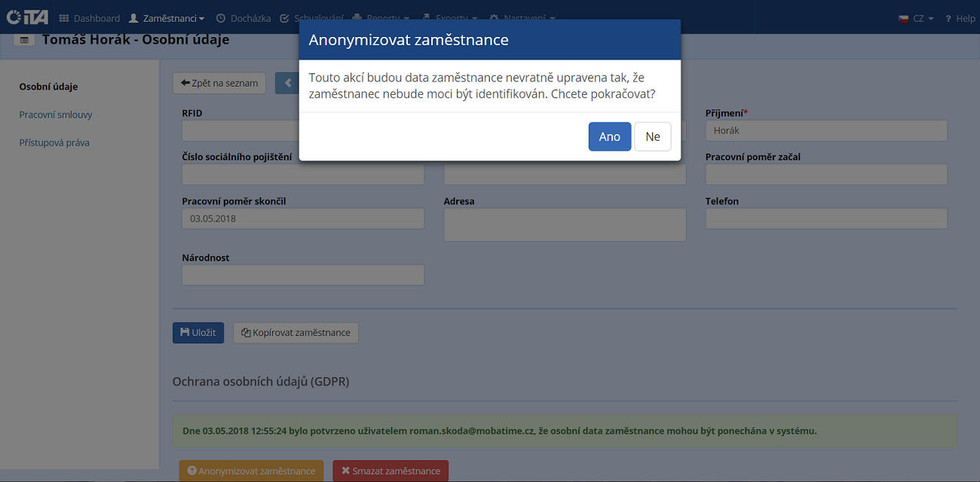Click into the Telefon input field
This screenshot has height=482, width=980.
[825, 218]
